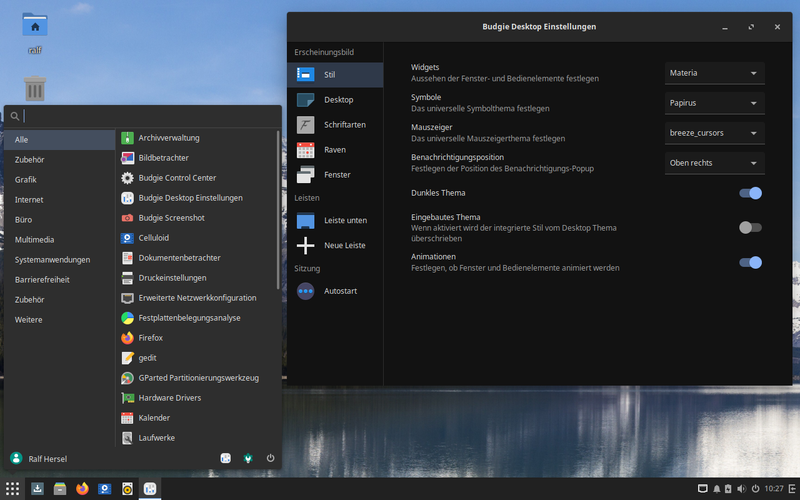Screen dimensions: 800x500
Task: Open gedit text editor
Action: click(197, 358)
